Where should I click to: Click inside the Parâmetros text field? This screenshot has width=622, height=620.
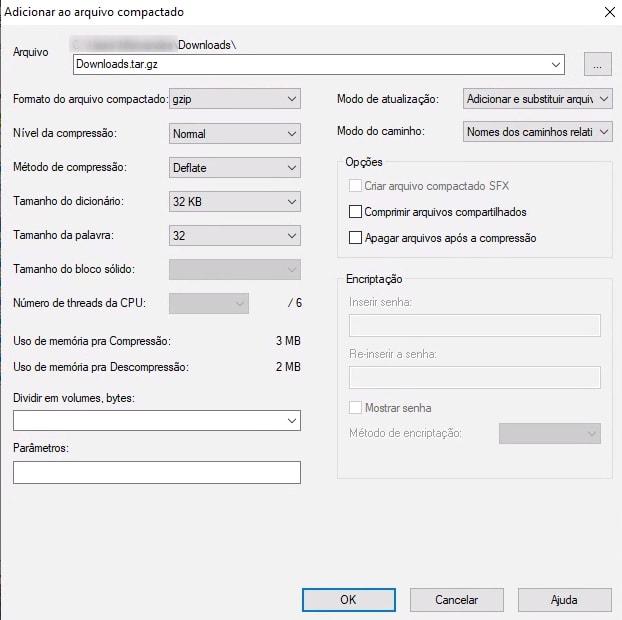(157, 473)
